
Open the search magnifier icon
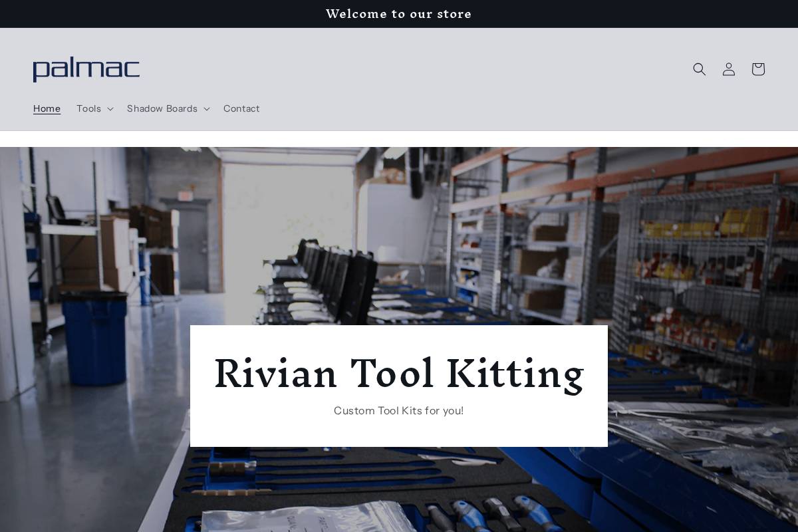pos(699,69)
